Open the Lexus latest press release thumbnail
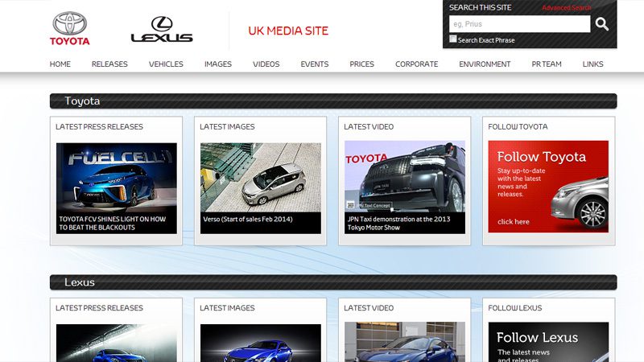 [117, 343]
